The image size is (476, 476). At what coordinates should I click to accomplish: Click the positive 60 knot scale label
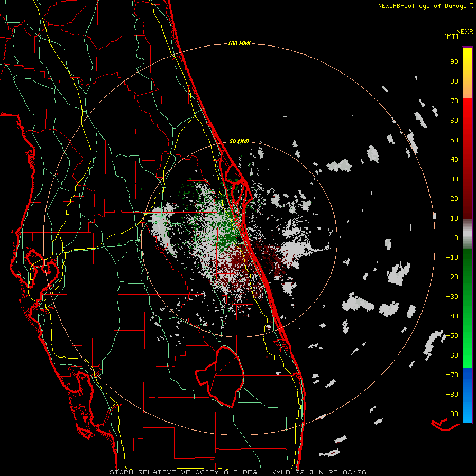coord(454,121)
